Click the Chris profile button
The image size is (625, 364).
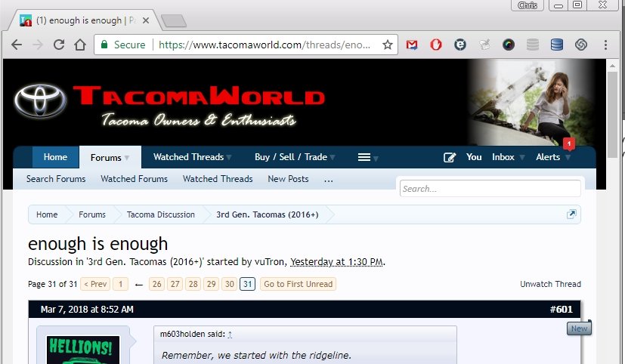point(528,5)
